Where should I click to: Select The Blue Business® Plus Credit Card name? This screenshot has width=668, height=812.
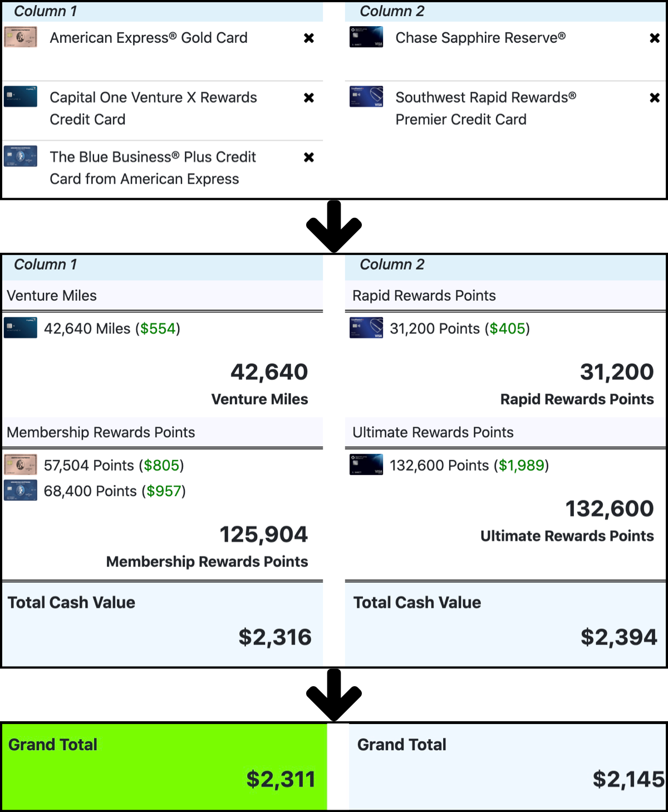tap(153, 168)
